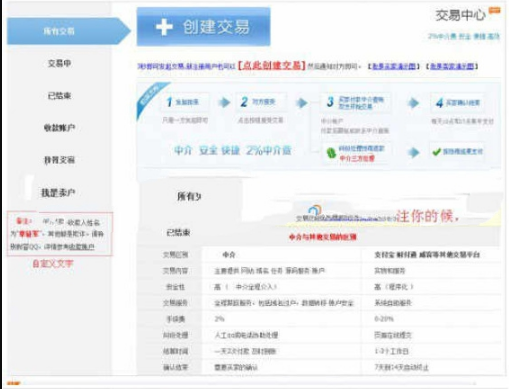The image size is (509, 389).
Task: Click the 交易中心 heading
Action: 460,15
